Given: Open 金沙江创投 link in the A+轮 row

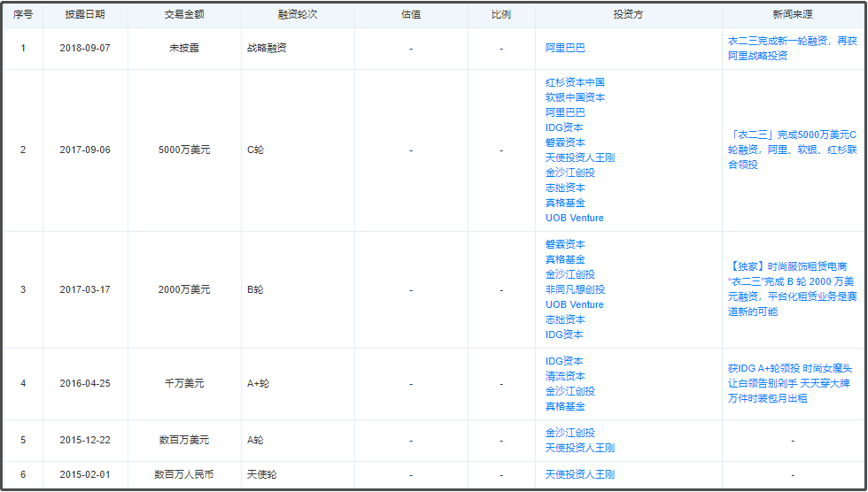Looking at the screenshot, I should (x=570, y=391).
